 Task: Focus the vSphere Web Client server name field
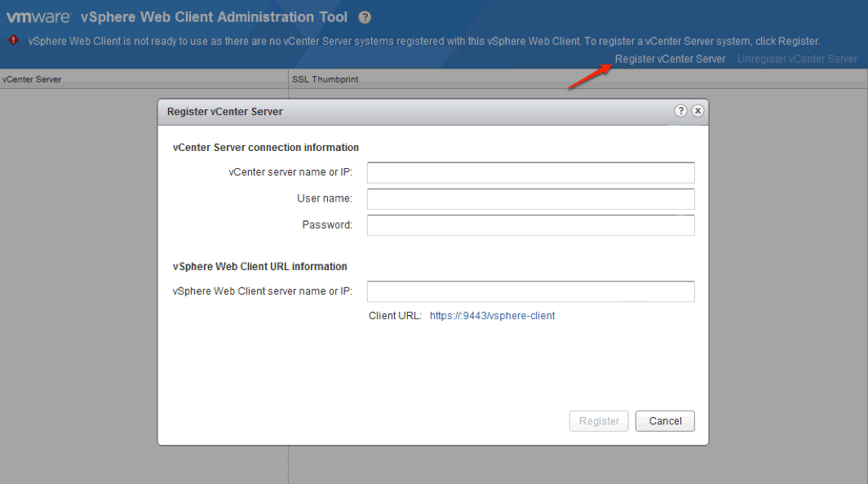(530, 291)
